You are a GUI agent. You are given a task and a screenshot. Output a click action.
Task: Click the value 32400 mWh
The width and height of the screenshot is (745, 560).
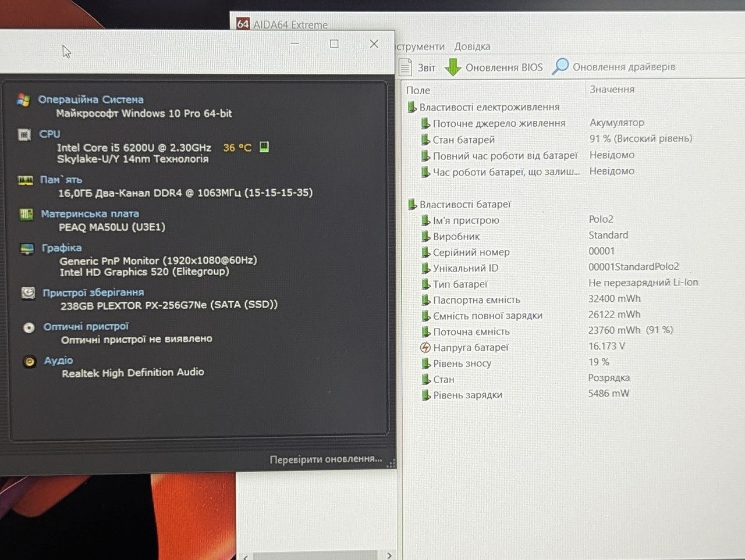click(615, 299)
